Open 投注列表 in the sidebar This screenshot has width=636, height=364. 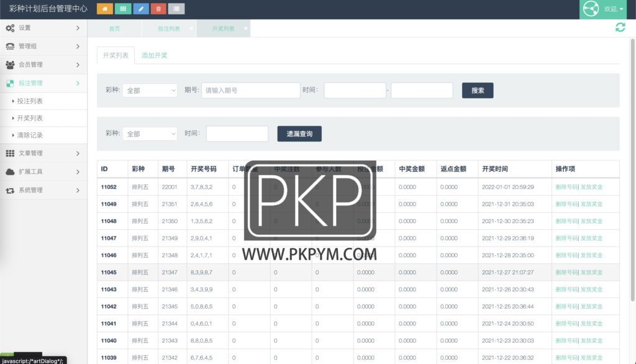point(30,101)
